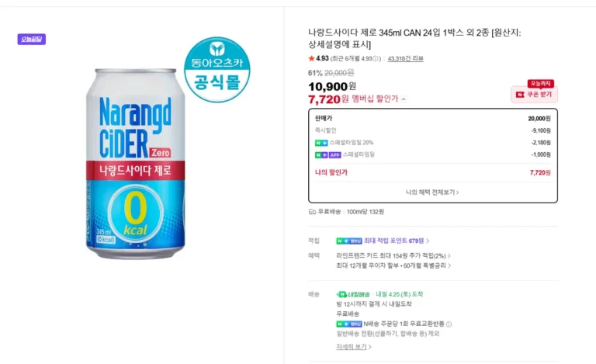Click the info icon beside recent rating
Viewport: 596px width, 364px height.
(376, 58)
